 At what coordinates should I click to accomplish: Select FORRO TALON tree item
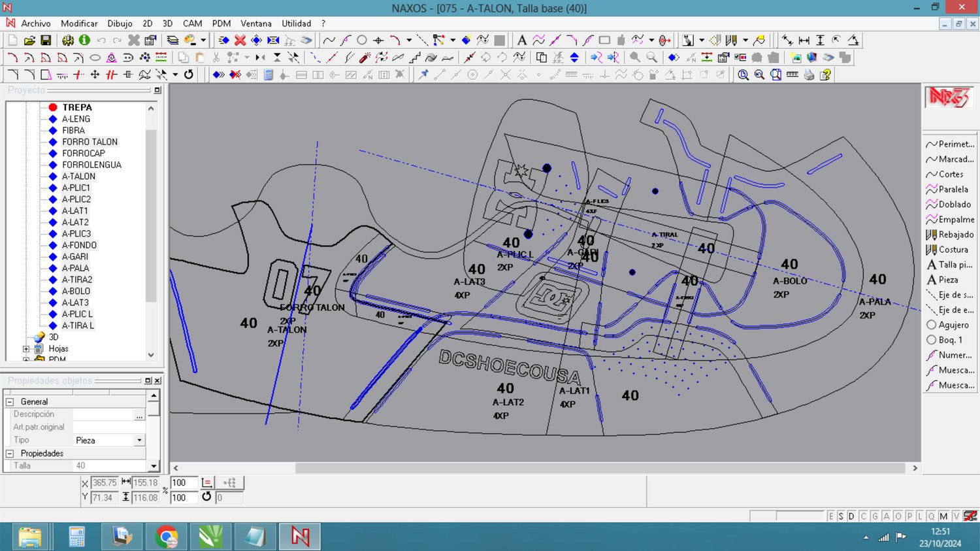(90, 142)
